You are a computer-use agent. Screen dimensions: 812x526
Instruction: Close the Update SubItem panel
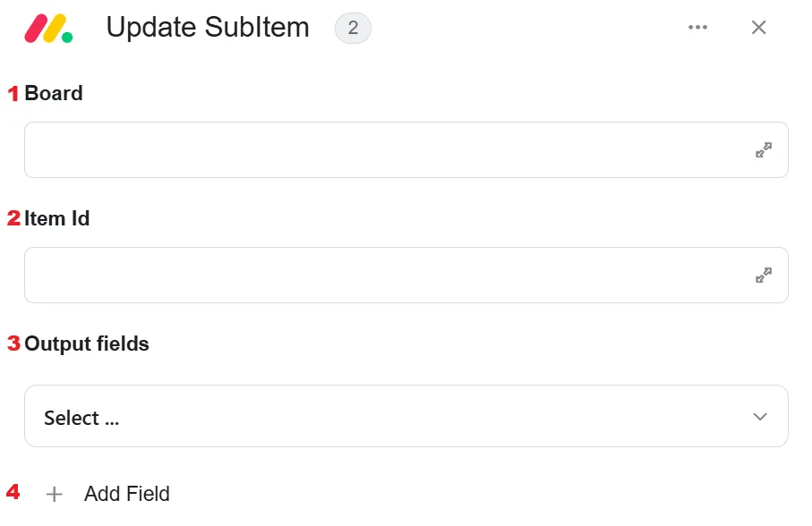[x=758, y=28]
